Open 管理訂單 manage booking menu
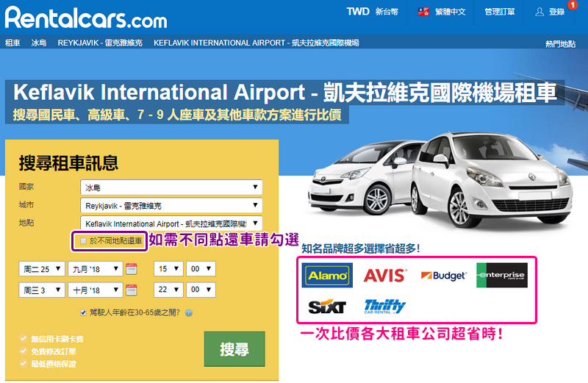 coord(500,12)
